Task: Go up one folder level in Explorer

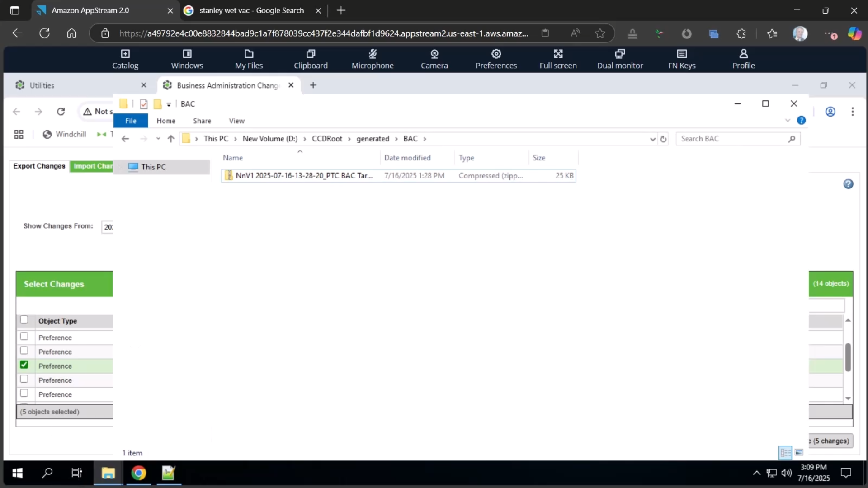Action: click(x=170, y=139)
